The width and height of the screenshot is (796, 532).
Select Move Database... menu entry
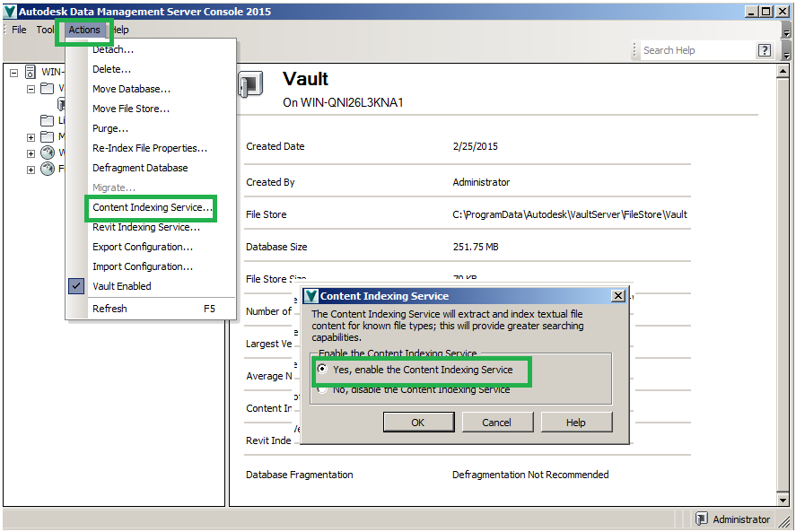132,89
